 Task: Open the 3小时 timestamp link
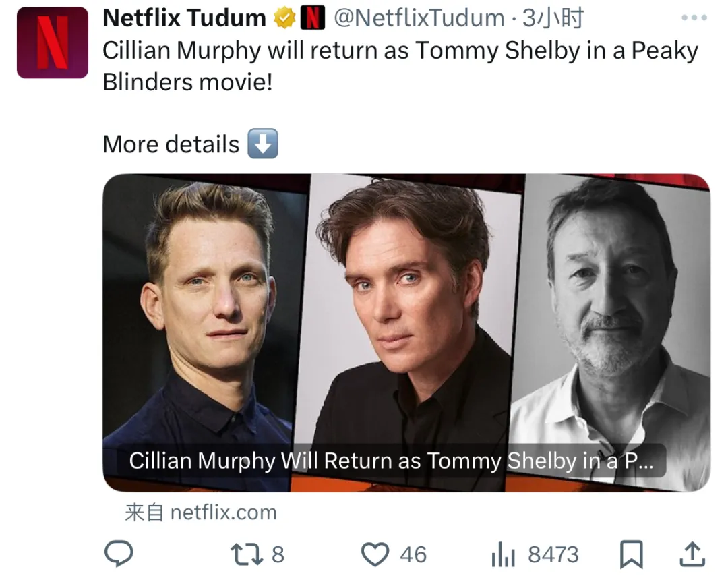coord(553,19)
